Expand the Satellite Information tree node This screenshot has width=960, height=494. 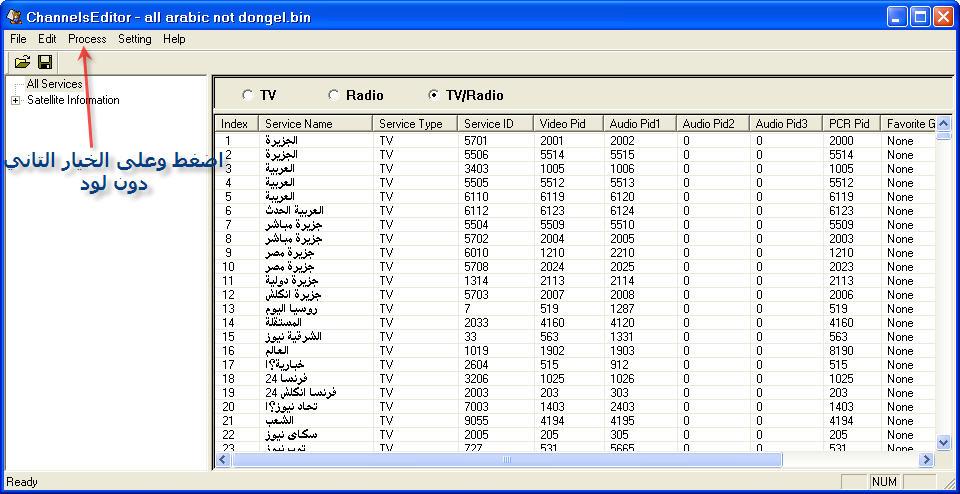pyautogui.click(x=15, y=100)
